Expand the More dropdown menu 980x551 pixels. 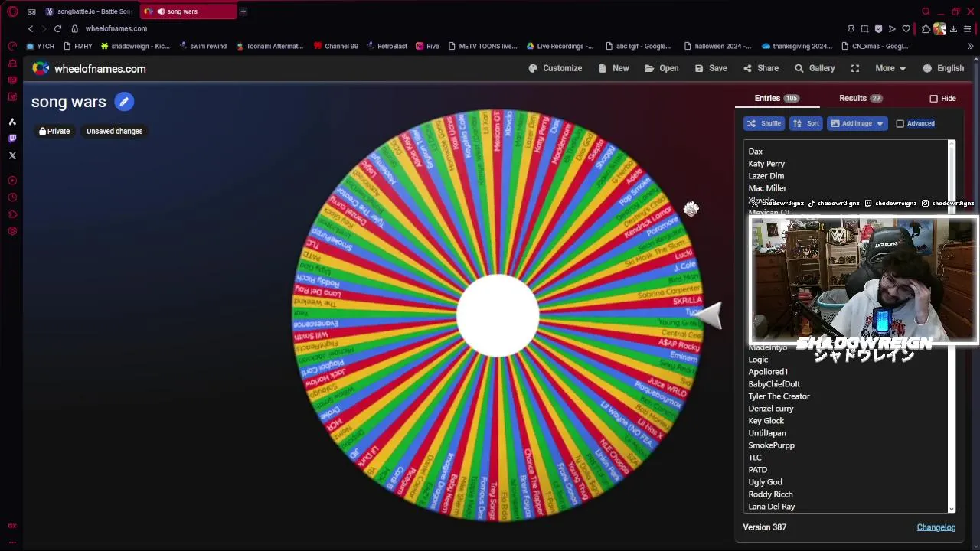click(x=890, y=68)
